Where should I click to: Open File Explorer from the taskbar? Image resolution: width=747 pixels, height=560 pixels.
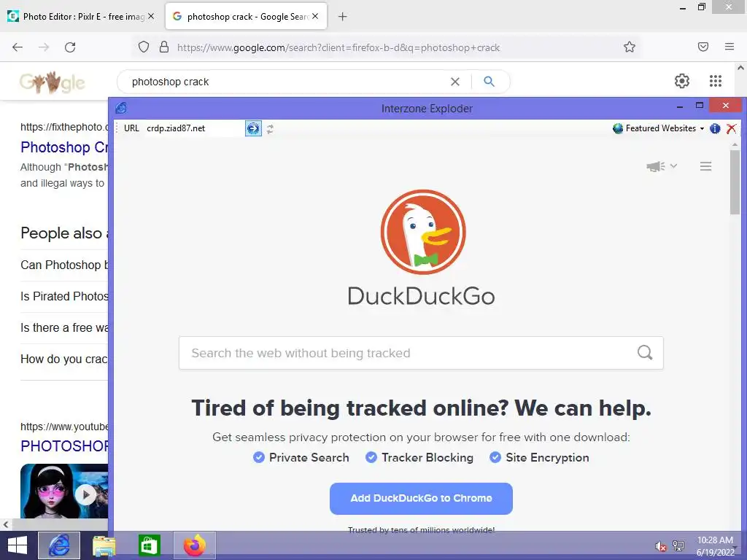104,545
